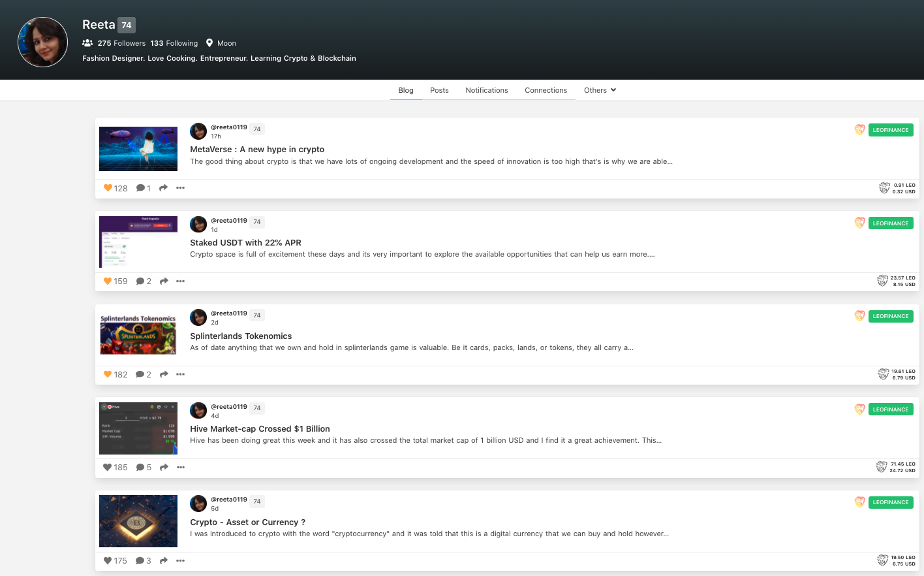The image size is (924, 576).
Task: Upvote Crypto - Asset or Currency post
Action: [x=108, y=560]
